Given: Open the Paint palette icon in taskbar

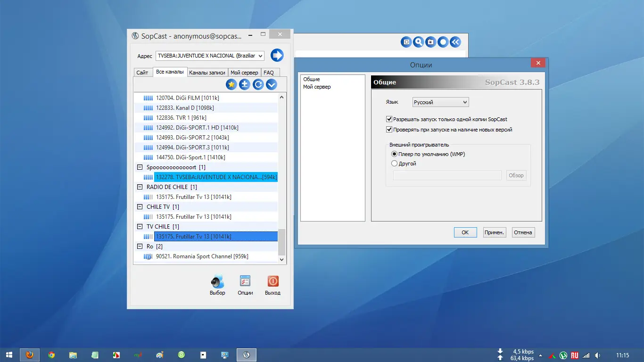Looking at the screenshot, I should tap(160, 355).
